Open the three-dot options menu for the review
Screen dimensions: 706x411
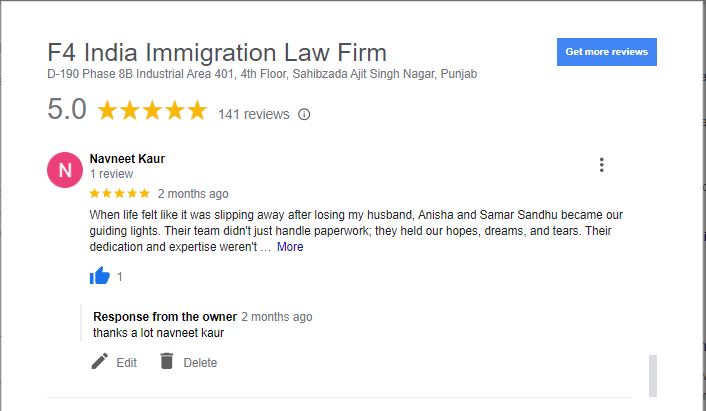click(602, 165)
